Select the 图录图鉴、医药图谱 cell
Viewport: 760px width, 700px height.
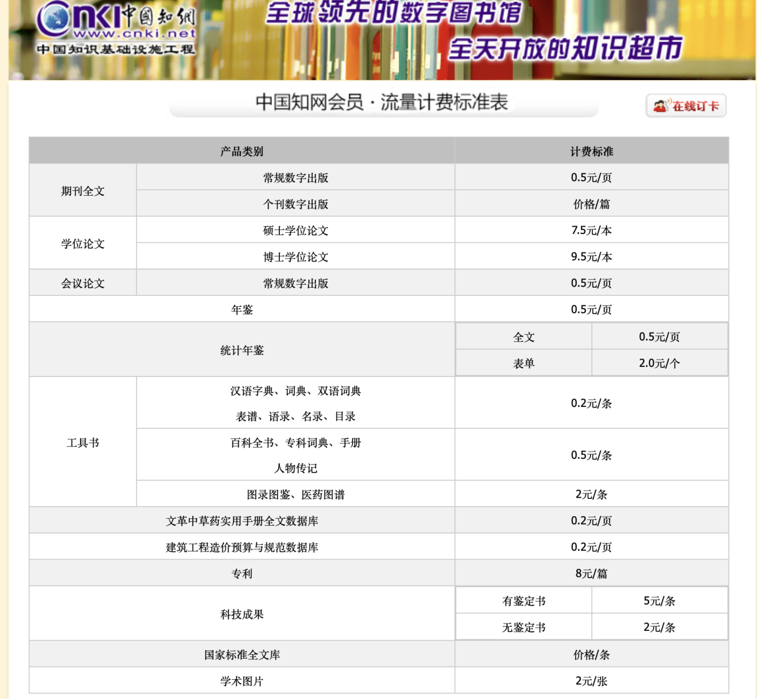pyautogui.click(x=296, y=495)
